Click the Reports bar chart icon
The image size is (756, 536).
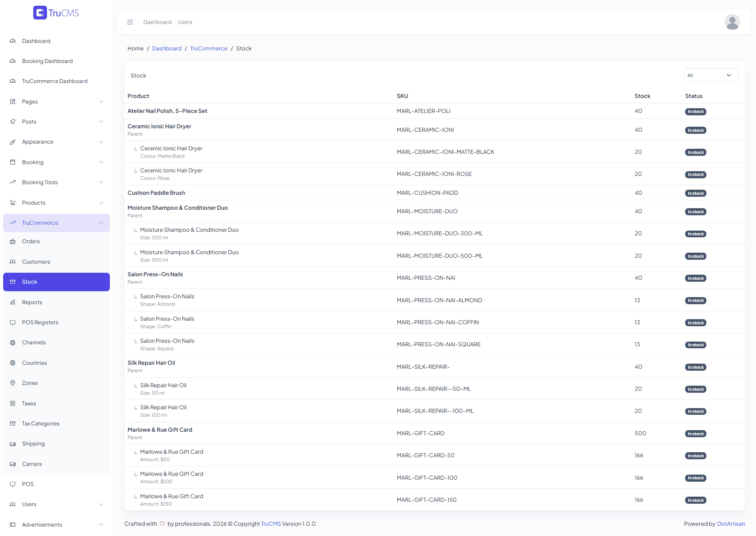pos(13,302)
